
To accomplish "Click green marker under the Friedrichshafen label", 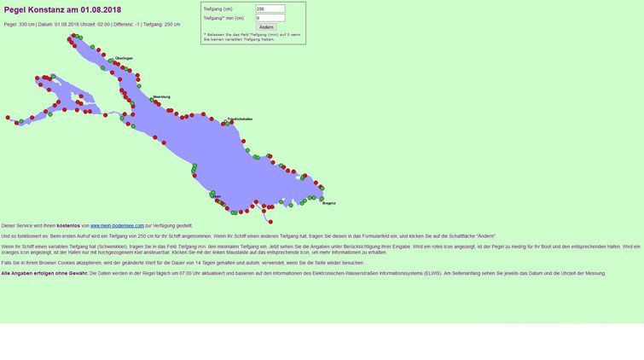I will 227,124.
